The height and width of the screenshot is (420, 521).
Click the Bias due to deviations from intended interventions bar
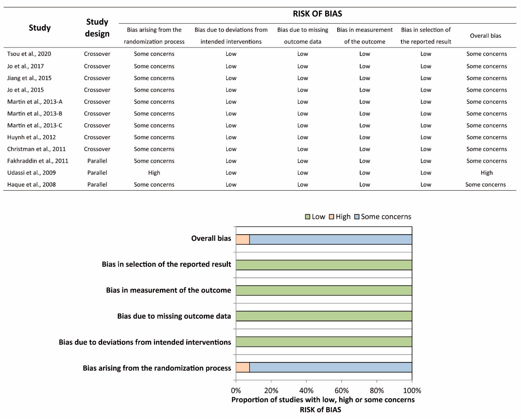pos(324,342)
